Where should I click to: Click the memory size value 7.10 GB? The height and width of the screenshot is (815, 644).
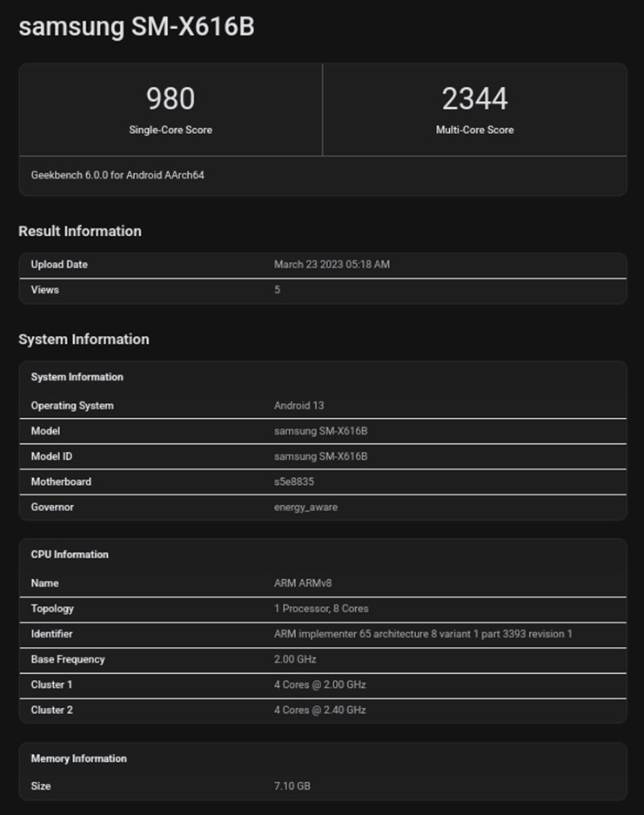click(292, 786)
